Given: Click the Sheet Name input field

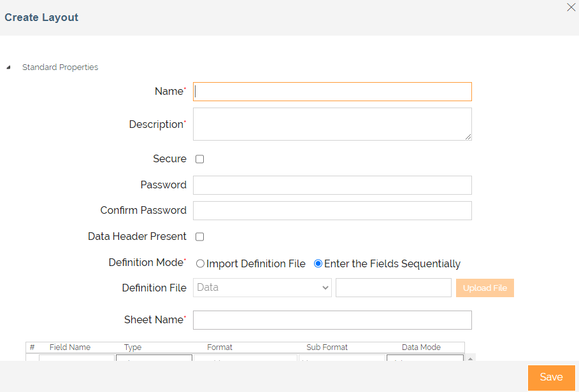Looking at the screenshot, I should (x=332, y=320).
